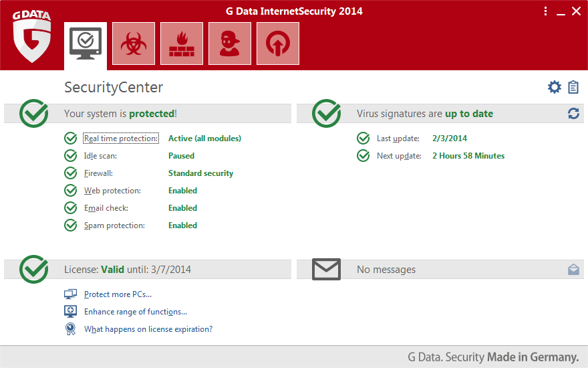Open the virus protection biohazard tab

134,43
